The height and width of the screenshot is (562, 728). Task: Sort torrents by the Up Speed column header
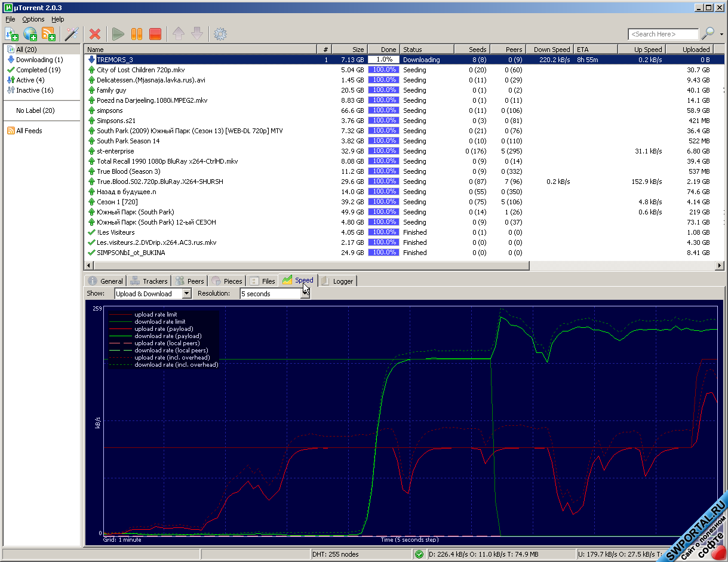[x=641, y=50]
